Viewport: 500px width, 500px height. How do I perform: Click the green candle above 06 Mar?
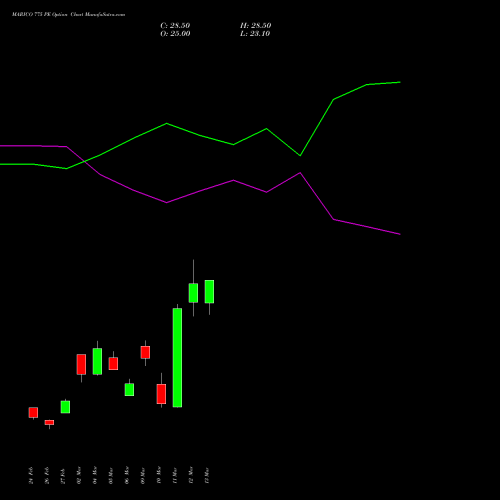[x=129, y=390]
